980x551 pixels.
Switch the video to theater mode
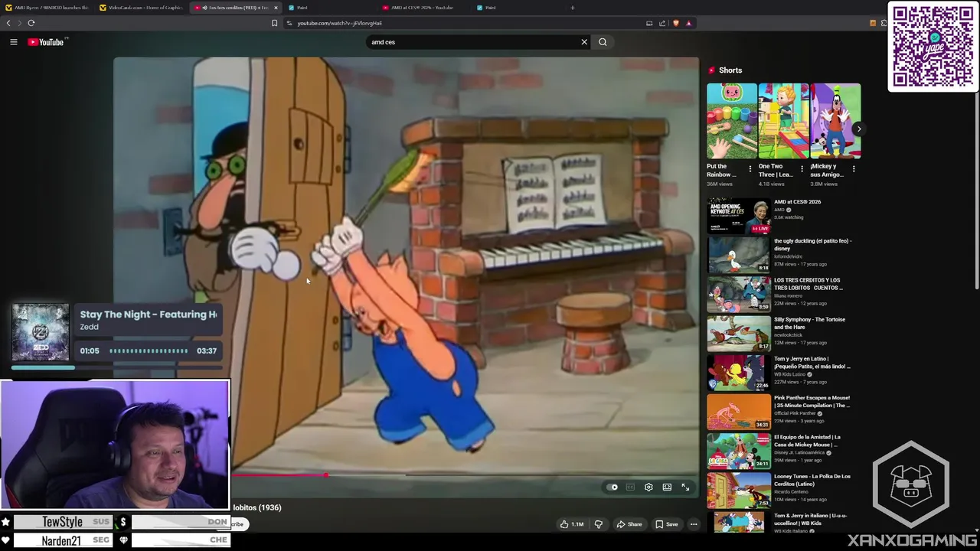[667, 487]
